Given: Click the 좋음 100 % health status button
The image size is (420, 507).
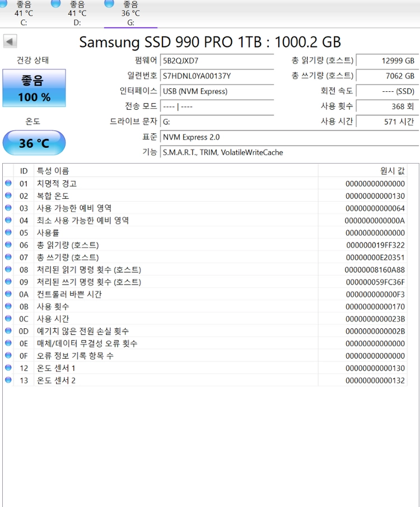Looking at the screenshot, I should click(x=34, y=88).
